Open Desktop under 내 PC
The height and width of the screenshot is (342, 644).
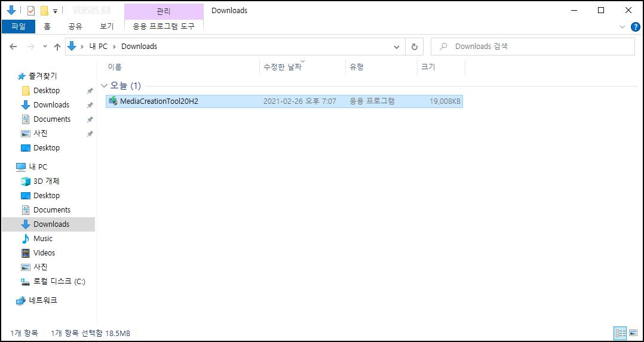point(47,195)
